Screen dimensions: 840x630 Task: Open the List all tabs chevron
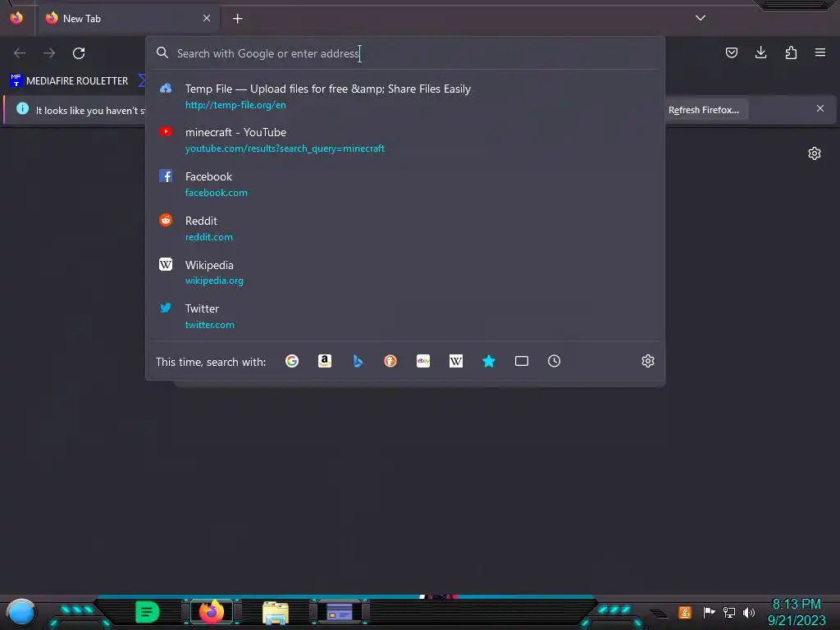[701, 18]
